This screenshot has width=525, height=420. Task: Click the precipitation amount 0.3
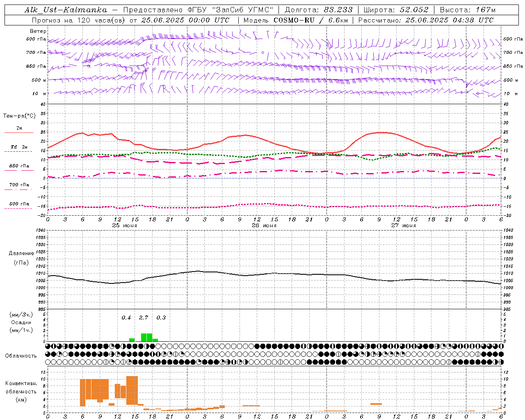click(x=161, y=317)
